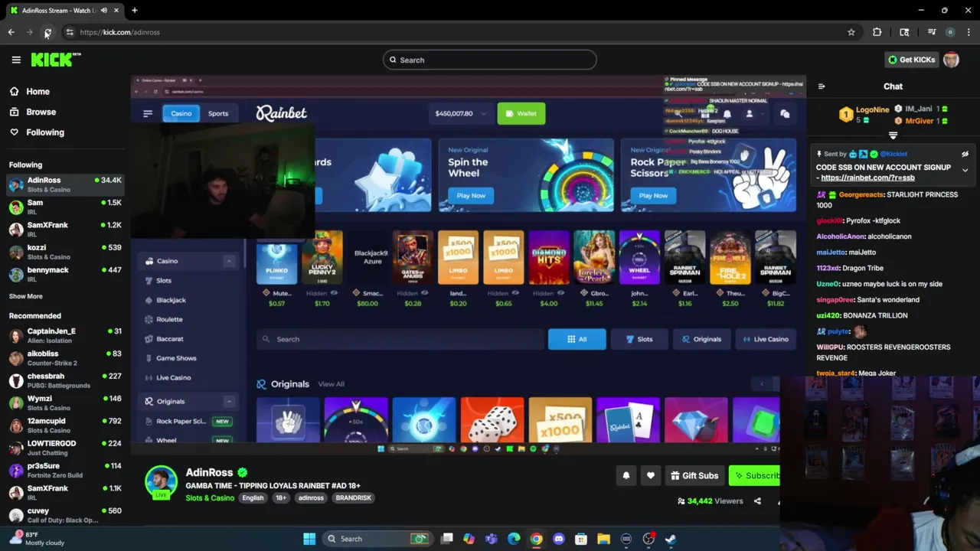Click the English language tag

tap(253, 498)
